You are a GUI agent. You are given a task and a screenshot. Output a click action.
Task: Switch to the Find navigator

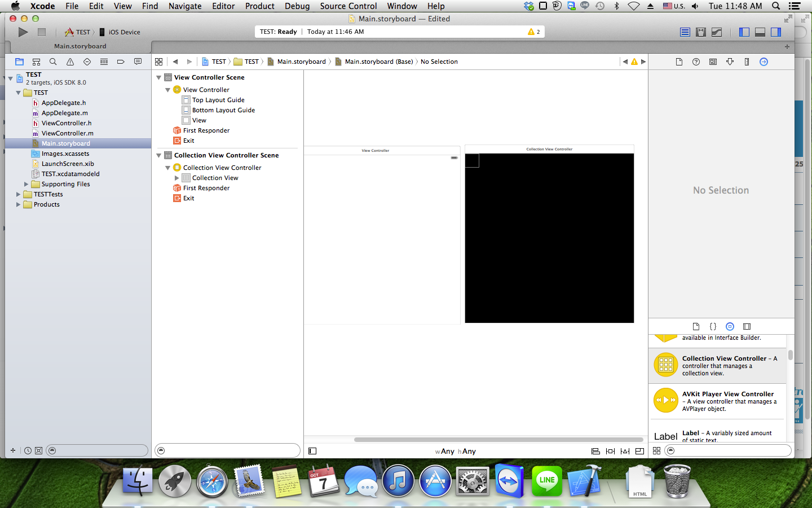(53, 62)
